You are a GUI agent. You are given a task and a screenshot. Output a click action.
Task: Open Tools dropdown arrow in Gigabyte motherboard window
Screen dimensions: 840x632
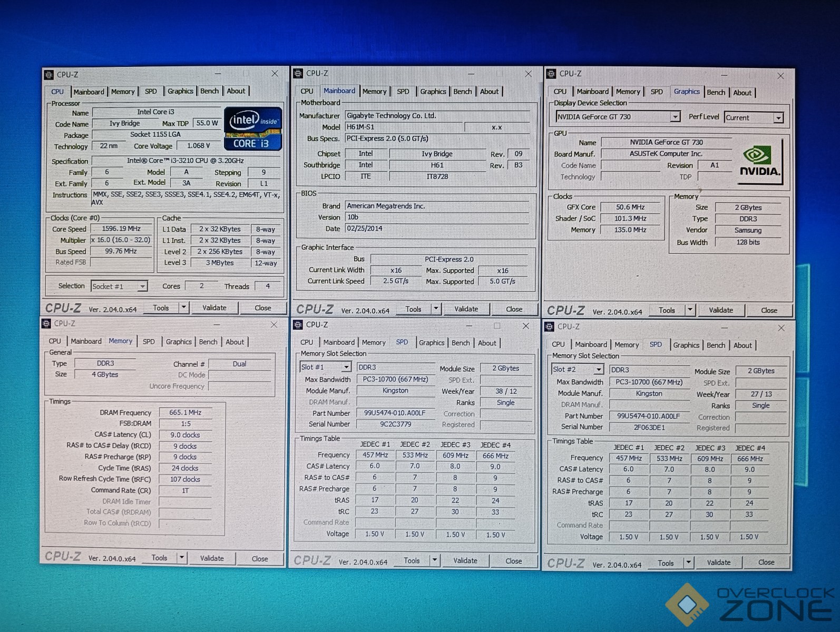[x=436, y=309]
